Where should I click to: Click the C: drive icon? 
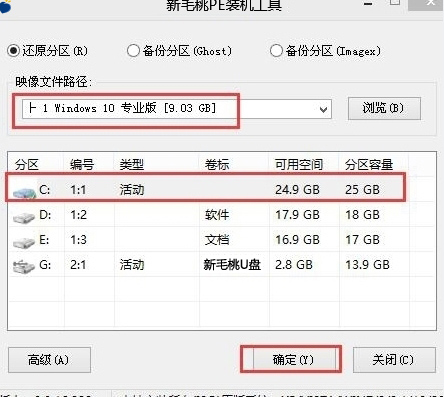[x=24, y=192]
